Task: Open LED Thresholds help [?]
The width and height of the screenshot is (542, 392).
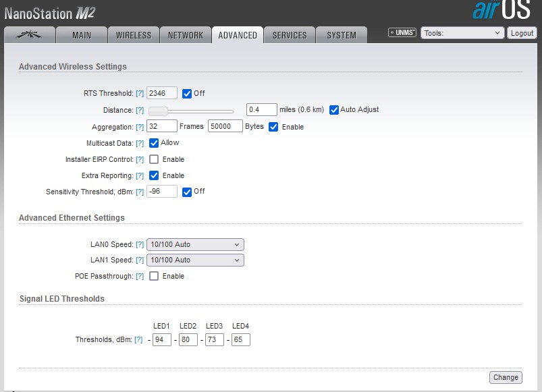Action: (x=138, y=340)
